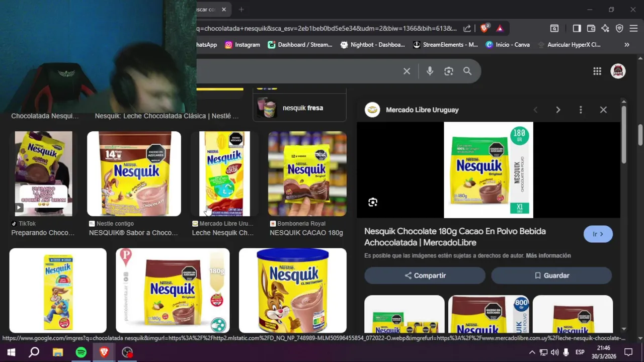
Task: Click the preview panel vertical scrollbar
Action: click(x=623, y=136)
